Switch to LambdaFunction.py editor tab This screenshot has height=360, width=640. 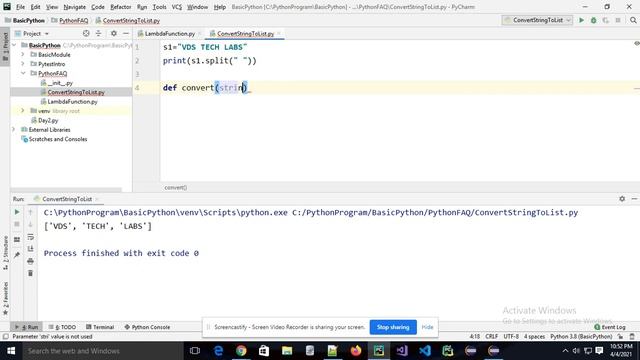[169, 33]
